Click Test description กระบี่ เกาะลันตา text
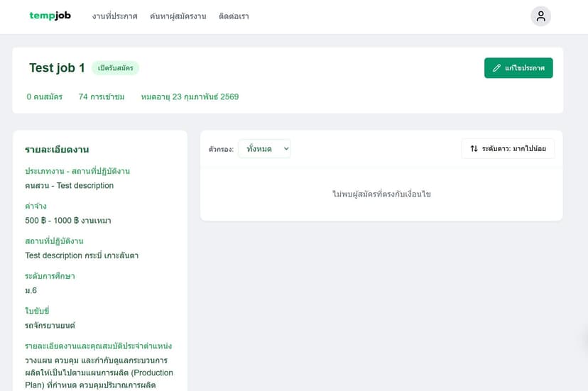Screen dimensions: 588x391 pyautogui.click(x=82, y=255)
